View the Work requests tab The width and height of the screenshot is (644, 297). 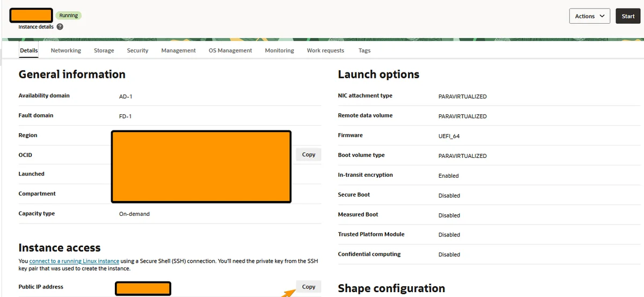[325, 50]
